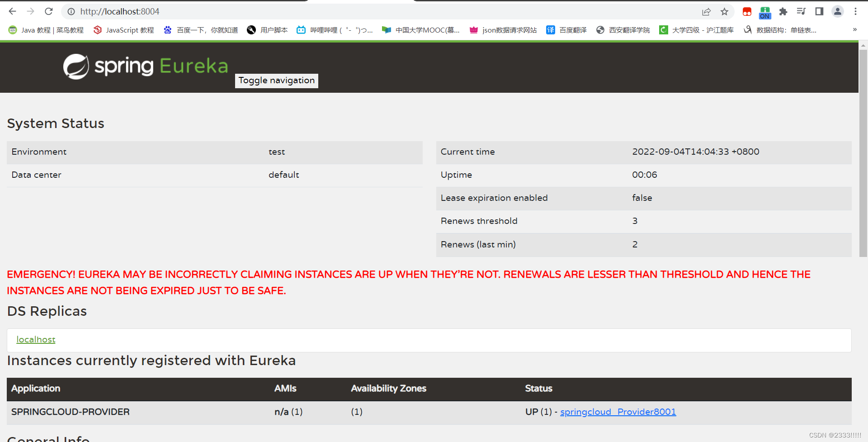Click inside the address bar
The height and width of the screenshot is (442, 868).
pyautogui.click(x=226, y=11)
